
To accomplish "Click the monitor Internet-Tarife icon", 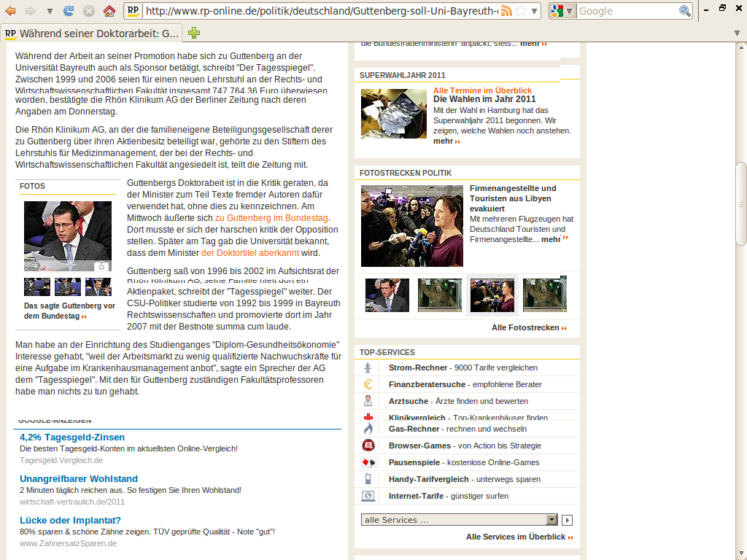I will coord(368,496).
